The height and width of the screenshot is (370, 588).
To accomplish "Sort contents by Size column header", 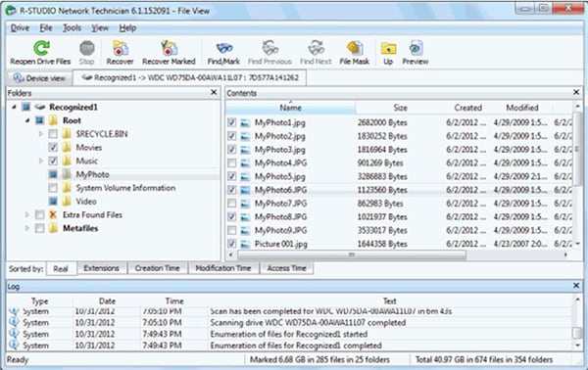I will tap(400, 108).
